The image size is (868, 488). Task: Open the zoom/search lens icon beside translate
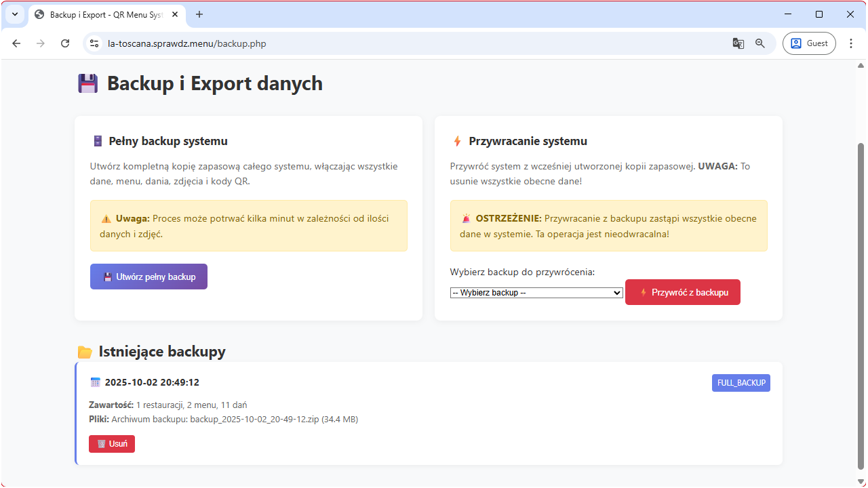click(x=759, y=43)
